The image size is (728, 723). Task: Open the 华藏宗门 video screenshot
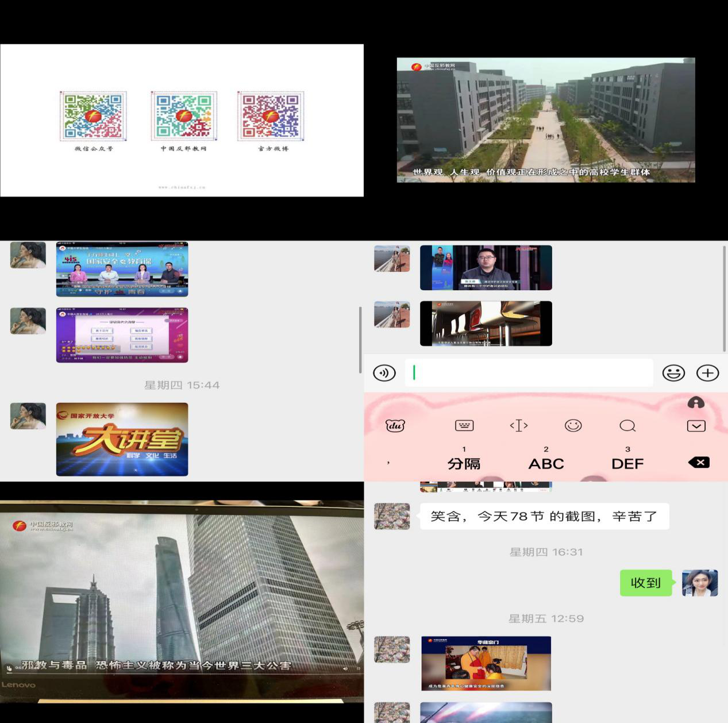pyautogui.click(x=486, y=663)
